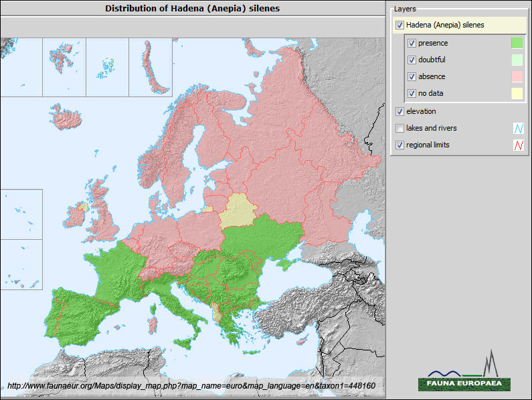Screen dimensions: 532x400
Task: Disable the regional limits checkbox
Action: click(400, 145)
